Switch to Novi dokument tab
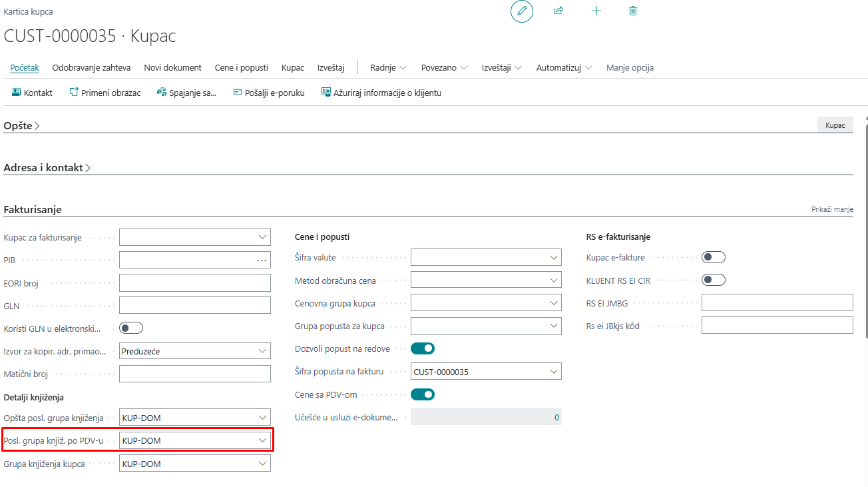Viewport: 868px width, 487px height. pyautogui.click(x=172, y=67)
